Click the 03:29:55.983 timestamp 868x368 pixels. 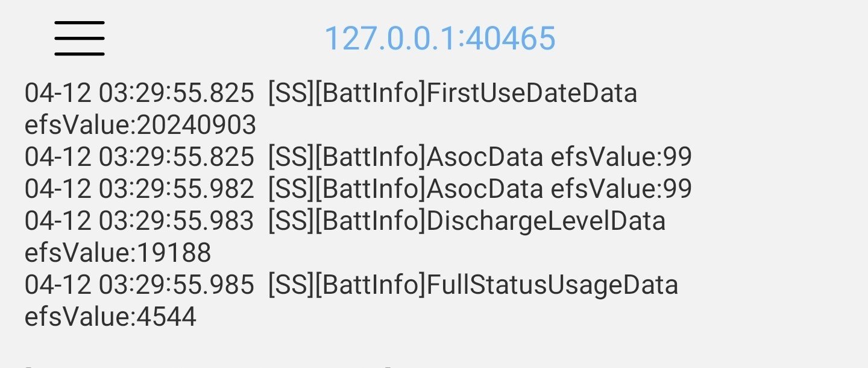[x=176, y=221]
